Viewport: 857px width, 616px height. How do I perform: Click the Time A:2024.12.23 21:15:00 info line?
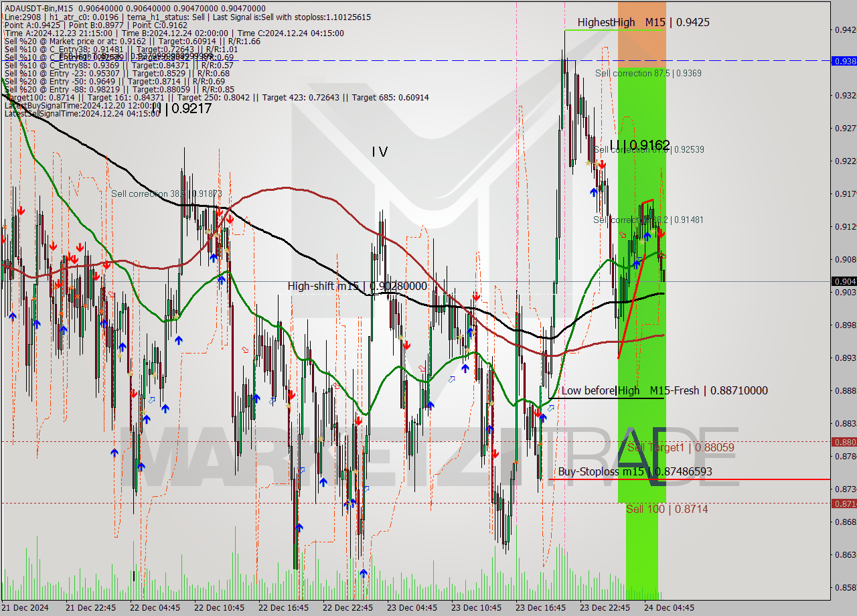pyautogui.click(x=174, y=33)
